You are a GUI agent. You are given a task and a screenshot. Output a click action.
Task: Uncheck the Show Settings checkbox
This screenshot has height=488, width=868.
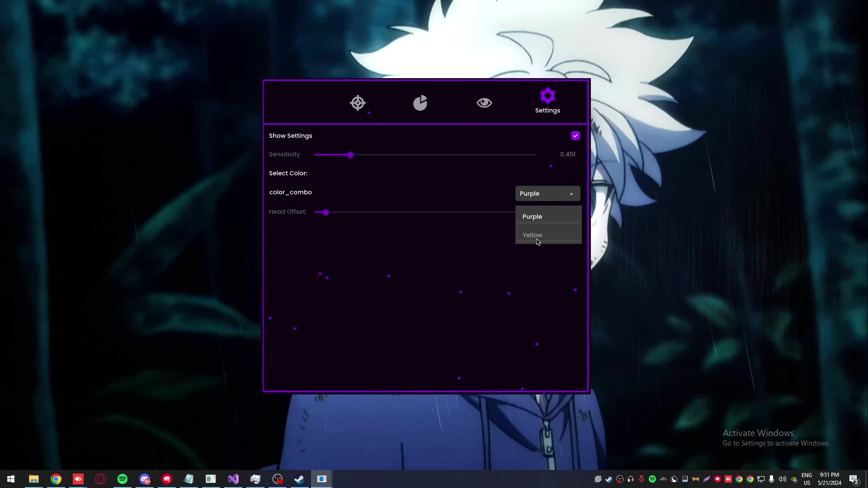pos(575,136)
